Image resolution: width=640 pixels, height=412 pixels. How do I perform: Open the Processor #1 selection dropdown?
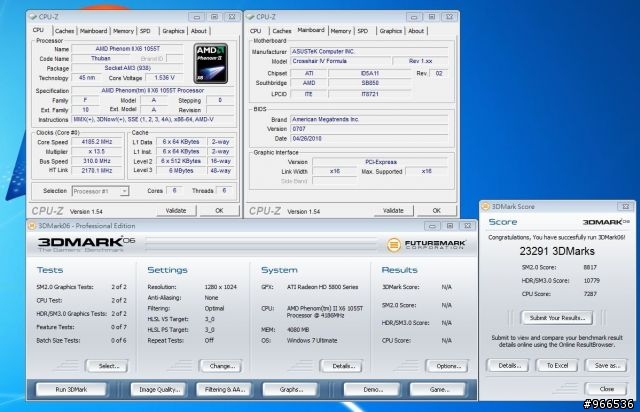pos(100,191)
